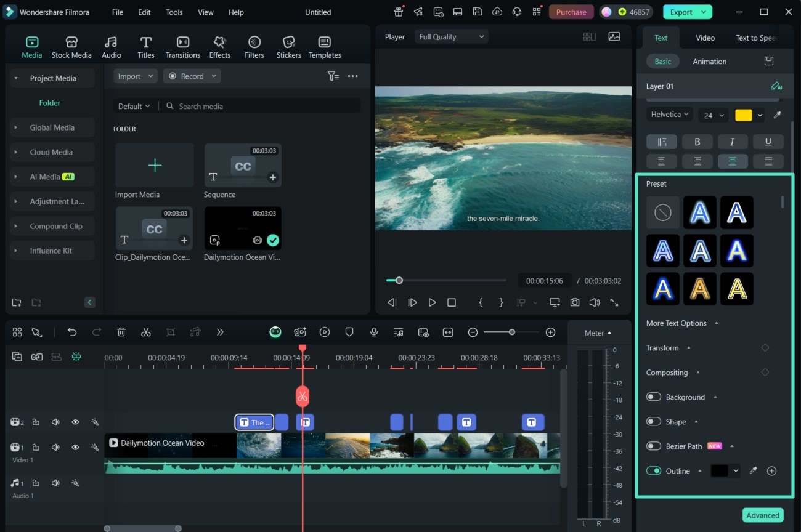The image size is (801, 532).
Task: Open the Filters tab
Action: coord(254,47)
